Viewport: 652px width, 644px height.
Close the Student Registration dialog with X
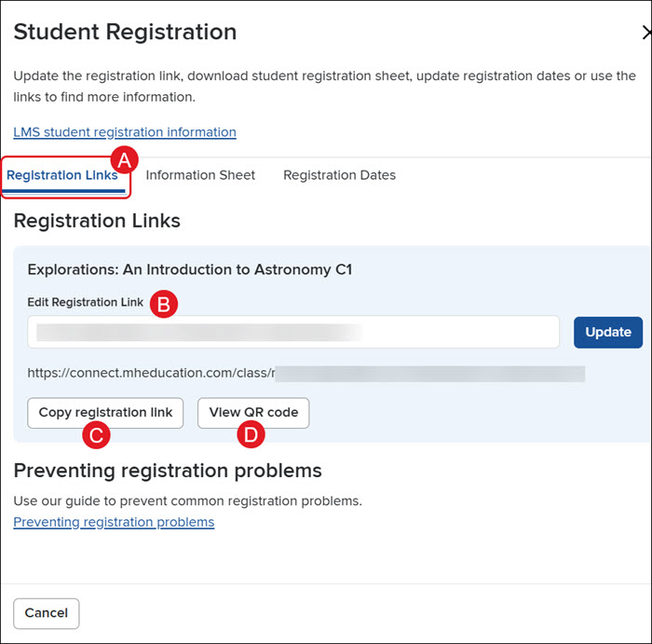click(x=647, y=32)
